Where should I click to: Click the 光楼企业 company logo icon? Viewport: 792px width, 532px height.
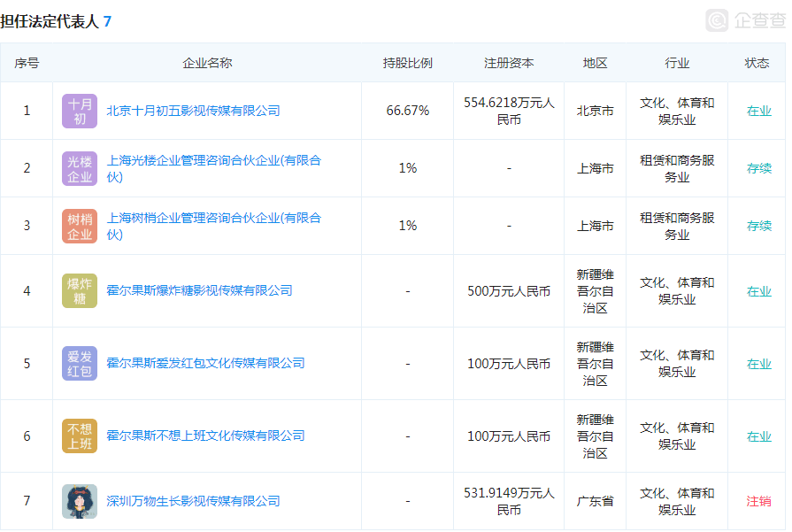pyautogui.click(x=80, y=169)
